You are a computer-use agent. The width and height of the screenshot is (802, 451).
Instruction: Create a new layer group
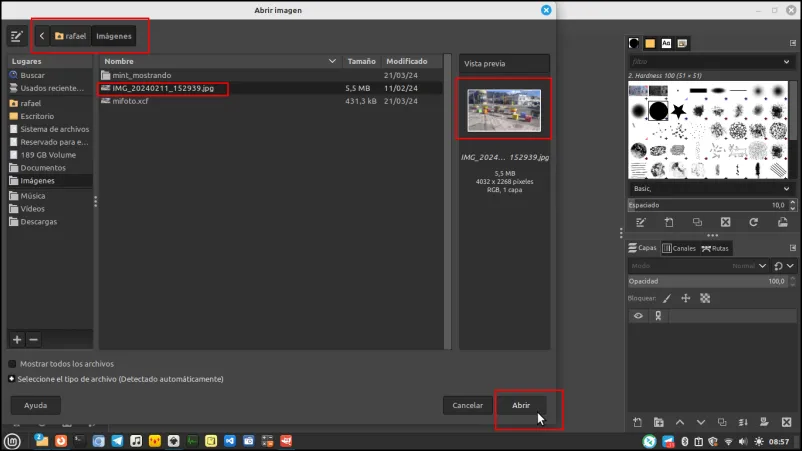(659, 422)
